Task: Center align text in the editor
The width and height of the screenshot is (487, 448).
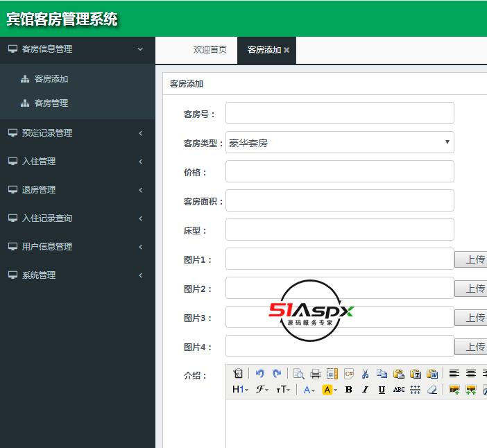Action: tap(471, 374)
